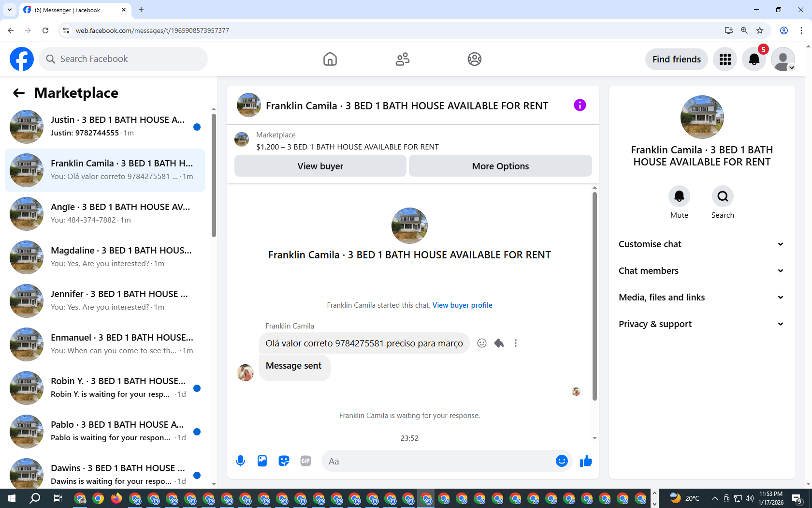Open Magdaline's conversation in the list
Image resolution: width=812 pixels, height=508 pixels.
click(x=105, y=257)
